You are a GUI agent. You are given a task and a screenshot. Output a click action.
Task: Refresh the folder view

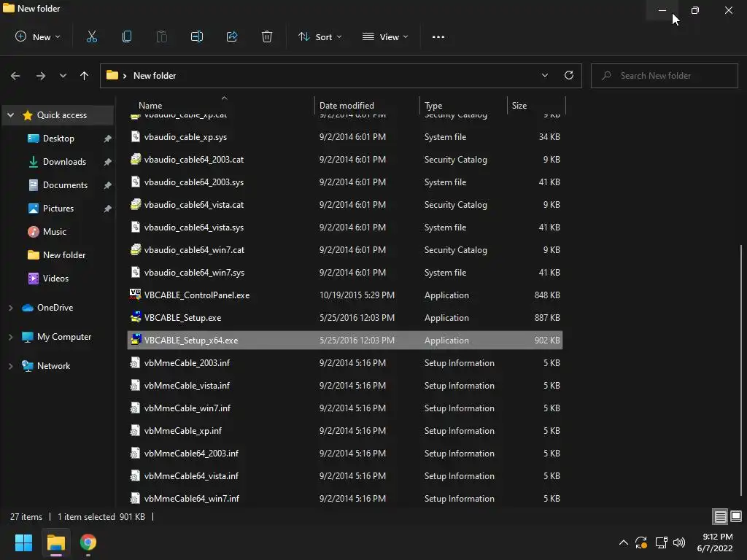(x=569, y=75)
